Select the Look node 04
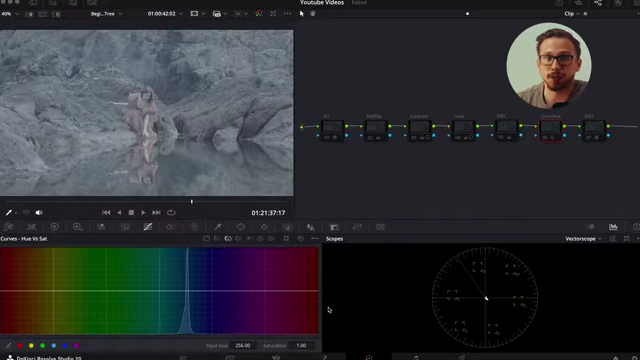The width and height of the screenshot is (640, 360). pos(463,130)
